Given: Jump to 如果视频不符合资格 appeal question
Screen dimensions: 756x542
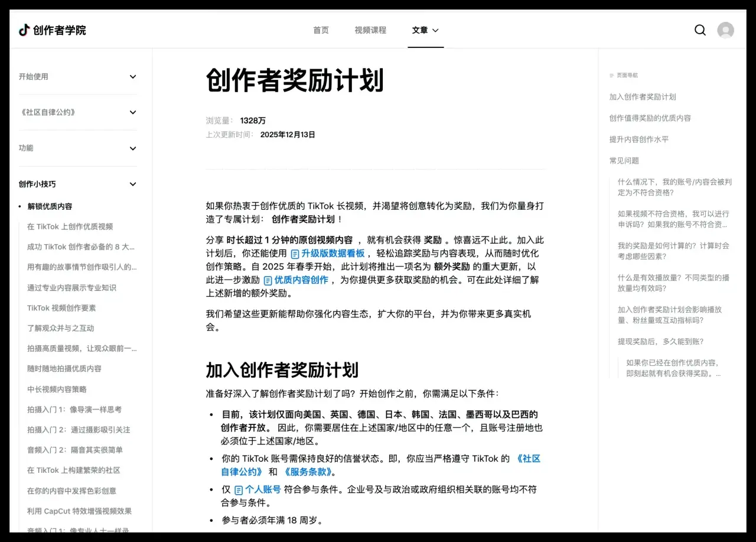Looking at the screenshot, I should tap(673, 219).
